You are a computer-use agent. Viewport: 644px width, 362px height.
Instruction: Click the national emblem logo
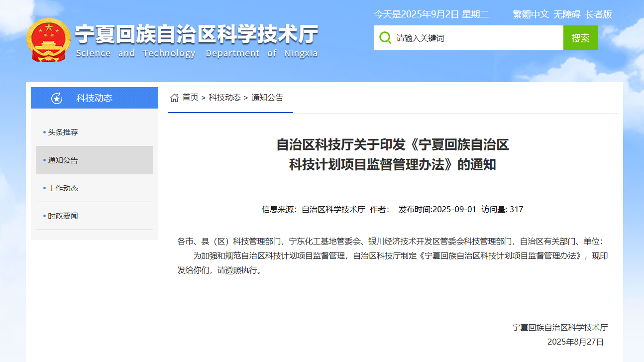pos(48,40)
